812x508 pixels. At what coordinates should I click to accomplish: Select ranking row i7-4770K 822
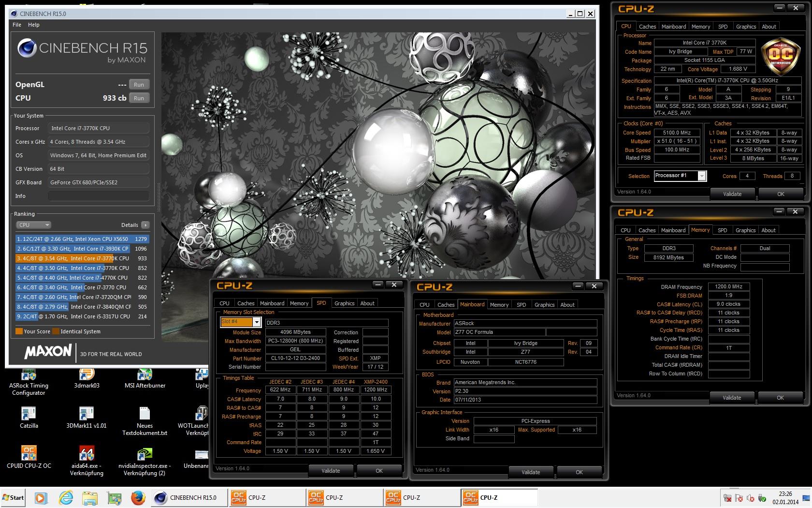[82, 278]
